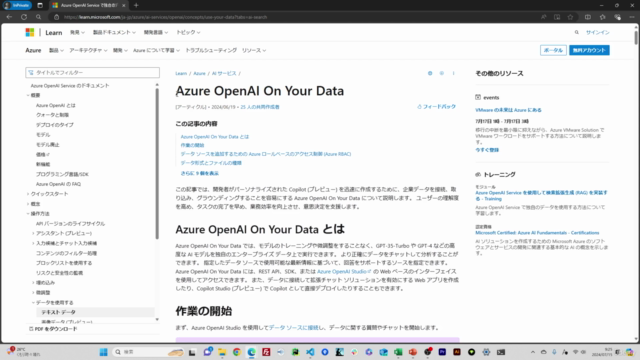640x360 pixels.
Task: Open Microsoft Edge from the taskbar
Action: click(251, 352)
